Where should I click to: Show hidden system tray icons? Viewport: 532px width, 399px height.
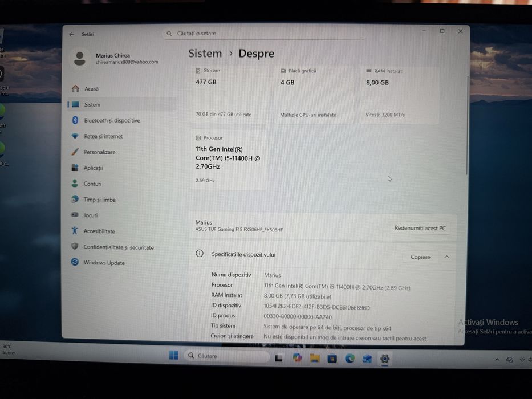coord(497,359)
